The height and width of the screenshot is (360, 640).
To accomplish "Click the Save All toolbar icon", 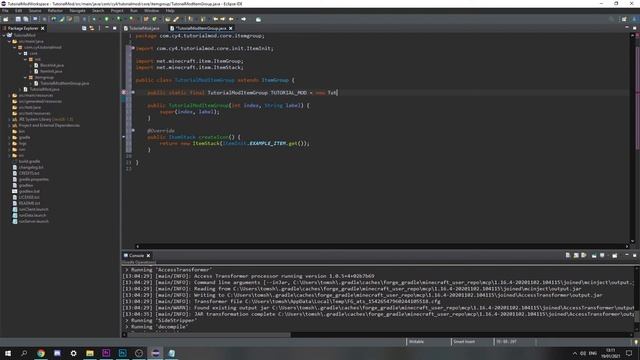I will tap(26, 19).
